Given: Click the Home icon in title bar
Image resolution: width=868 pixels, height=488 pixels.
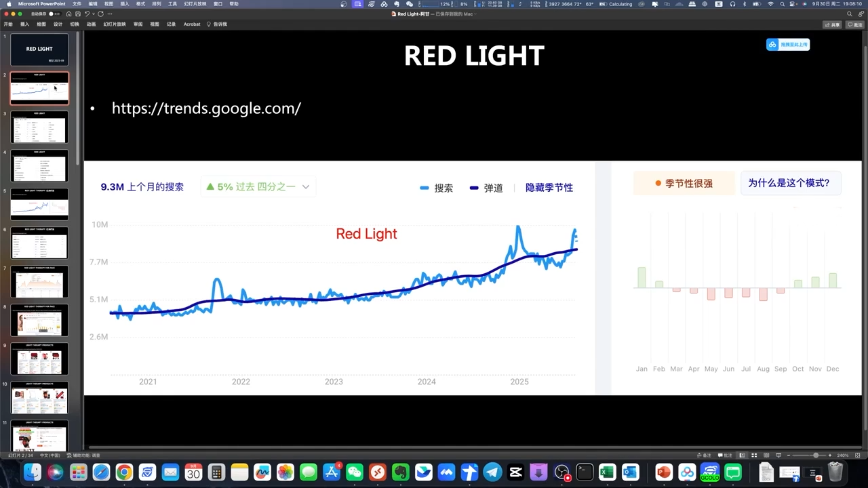Looking at the screenshot, I should click(x=68, y=14).
